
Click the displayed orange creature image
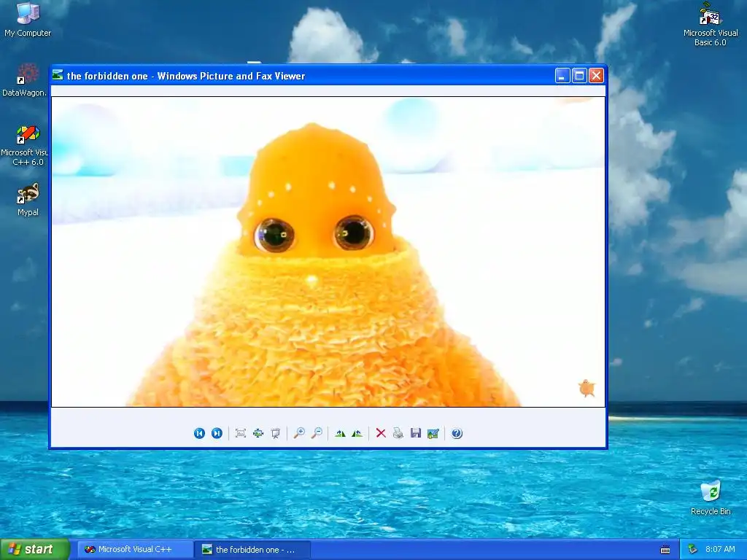point(328,252)
